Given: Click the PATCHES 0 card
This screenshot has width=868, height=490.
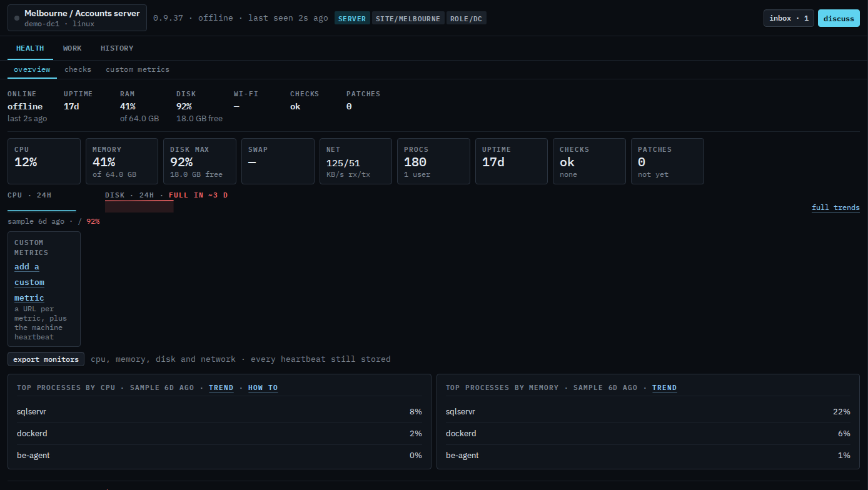Looking at the screenshot, I should tap(667, 161).
